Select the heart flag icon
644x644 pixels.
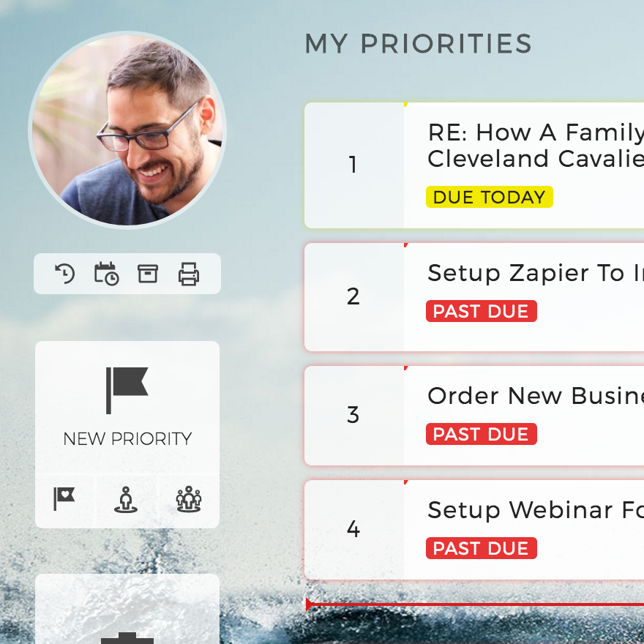click(64, 498)
